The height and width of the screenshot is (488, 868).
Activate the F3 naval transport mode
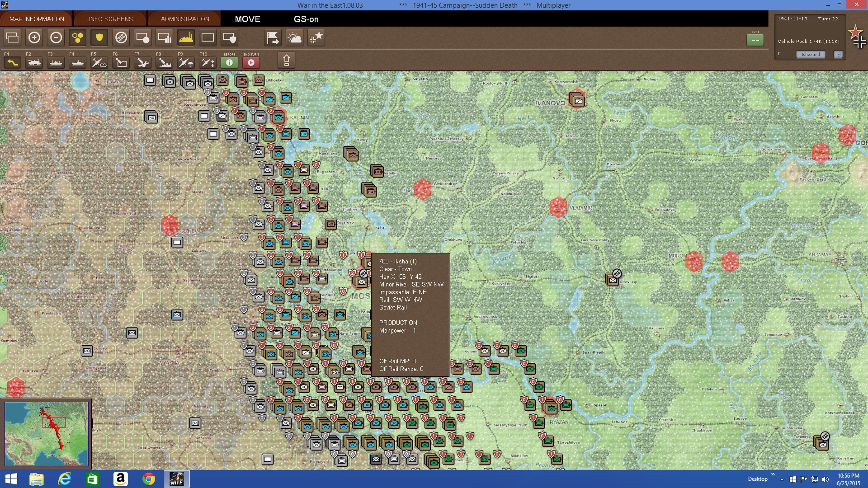[x=56, y=62]
